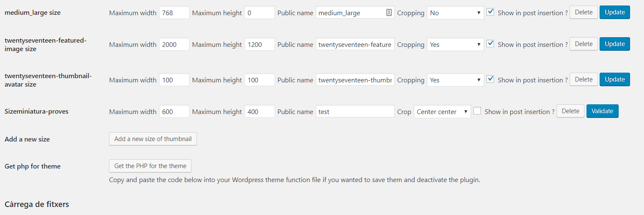Validate the Sizeminiatura-proves size
Viewport: 644px width, 215px height.
[x=603, y=111]
